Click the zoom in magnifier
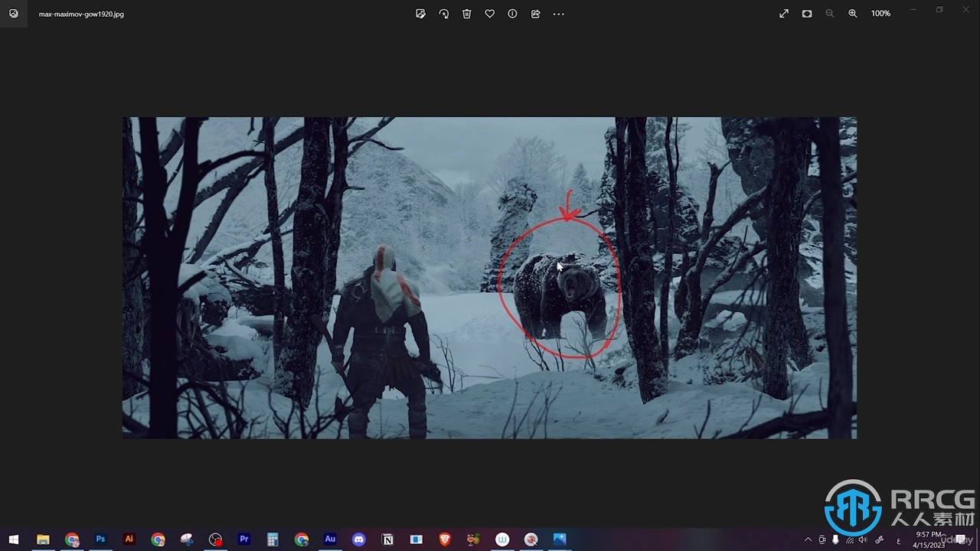 (x=853, y=14)
